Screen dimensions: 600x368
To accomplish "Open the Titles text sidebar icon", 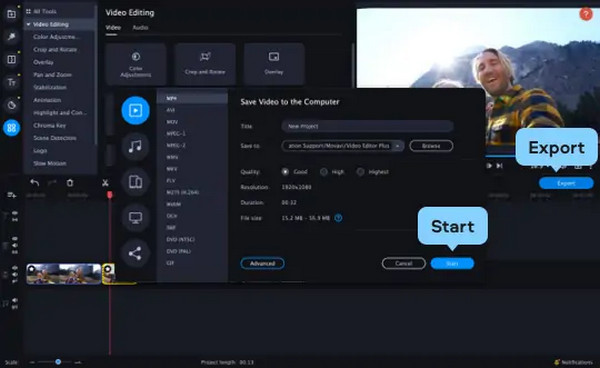I will point(11,82).
